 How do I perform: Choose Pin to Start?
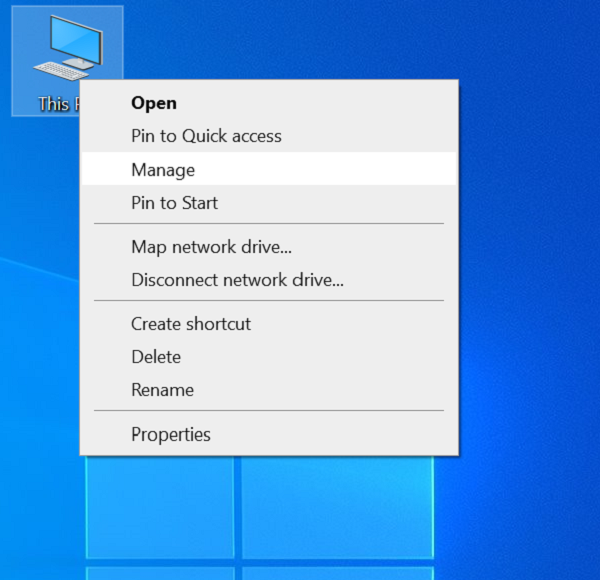point(174,203)
